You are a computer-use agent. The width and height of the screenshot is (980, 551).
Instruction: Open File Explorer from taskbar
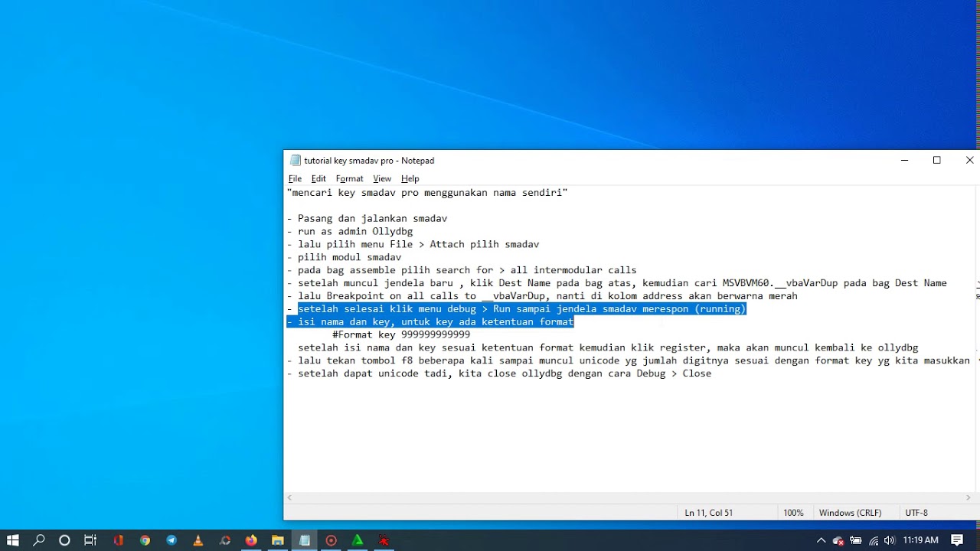click(x=278, y=540)
